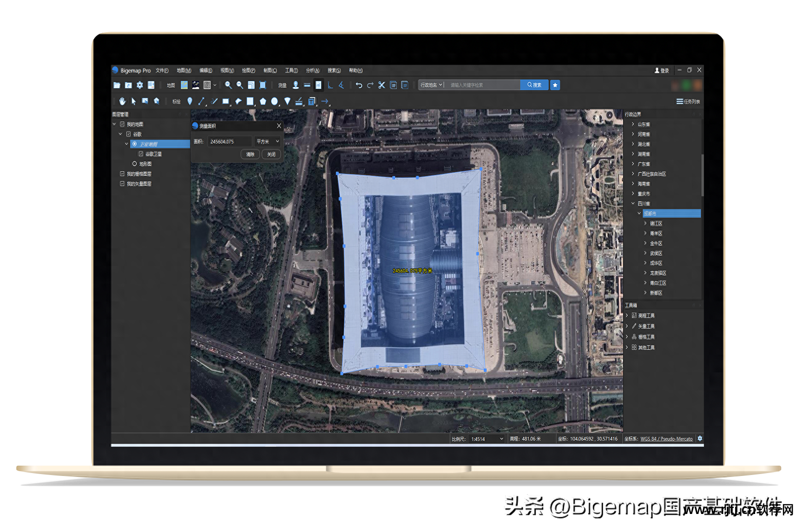Open the 编辑(E) menu
This screenshot has height=532, width=798.
click(x=206, y=71)
